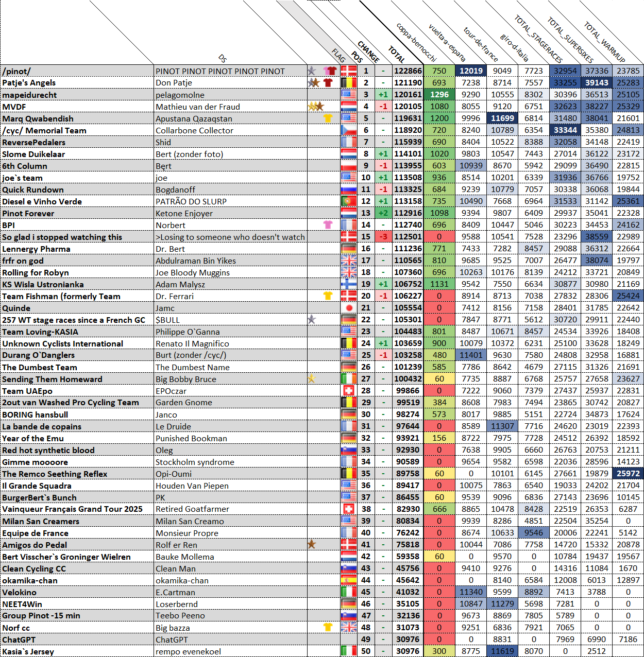
Task: Click the gold star for Sending Them Homeward
Action: pyautogui.click(x=311, y=379)
